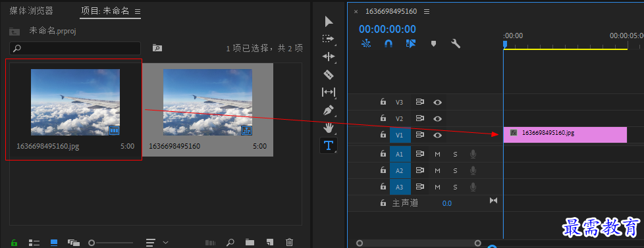
Task: Target the V2 track header
Action: (x=400, y=118)
